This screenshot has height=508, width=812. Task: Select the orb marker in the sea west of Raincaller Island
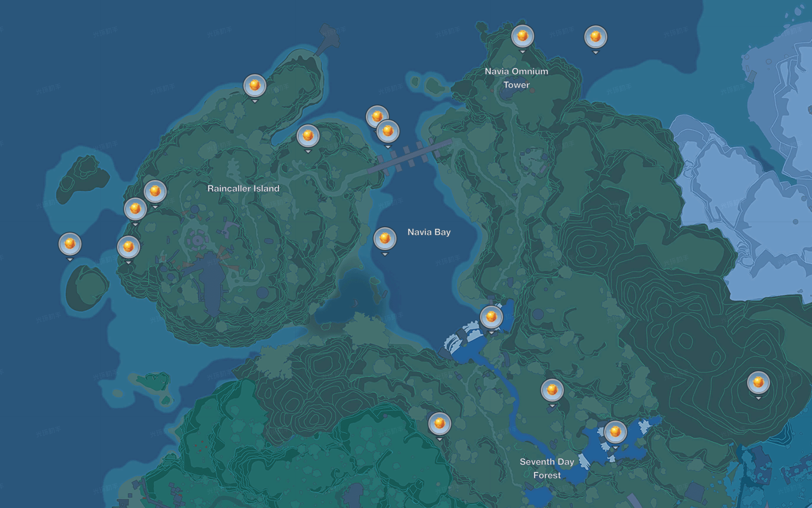coord(70,244)
